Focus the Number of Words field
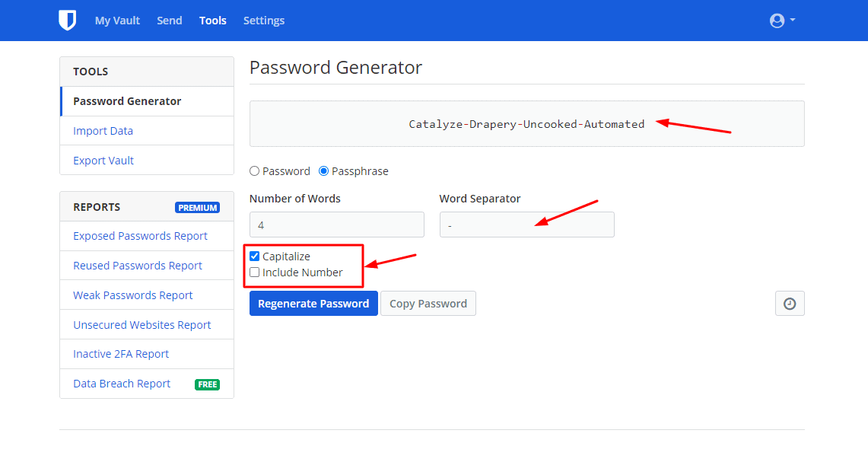 [x=336, y=225]
